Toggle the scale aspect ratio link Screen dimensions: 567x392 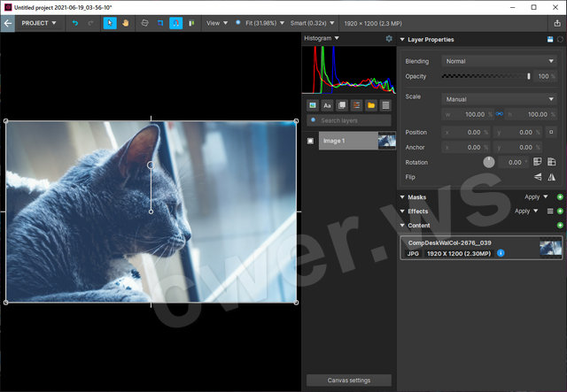[x=499, y=114]
